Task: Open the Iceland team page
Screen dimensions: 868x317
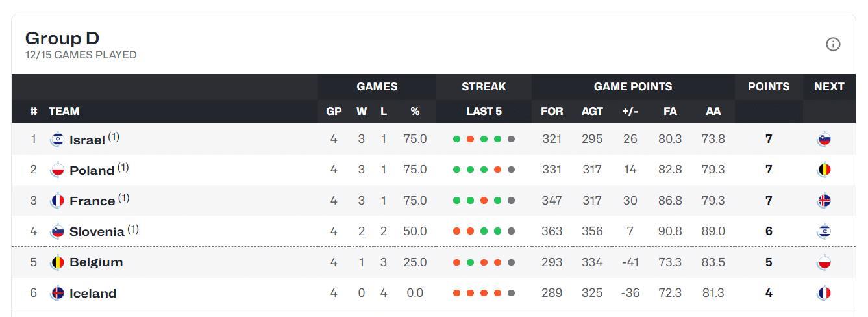Action: click(93, 294)
